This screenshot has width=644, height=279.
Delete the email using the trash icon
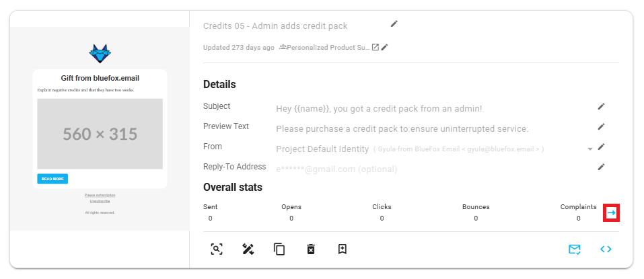point(310,249)
